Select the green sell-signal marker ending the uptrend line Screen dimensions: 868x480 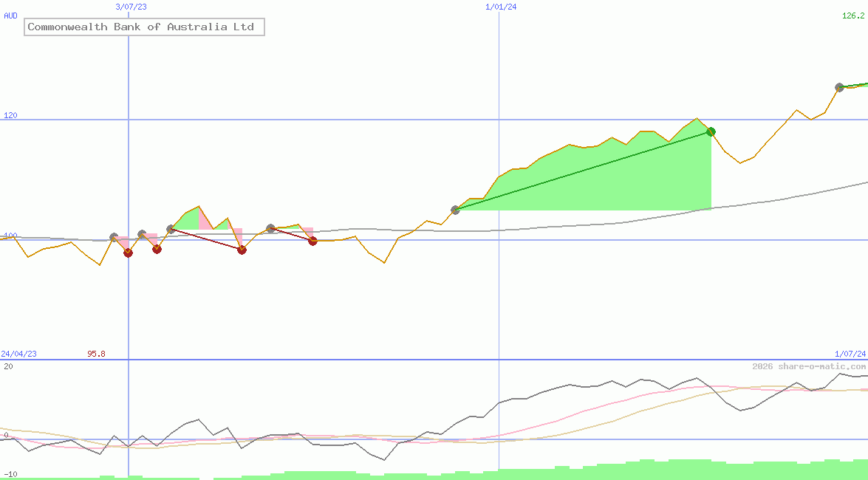point(711,131)
